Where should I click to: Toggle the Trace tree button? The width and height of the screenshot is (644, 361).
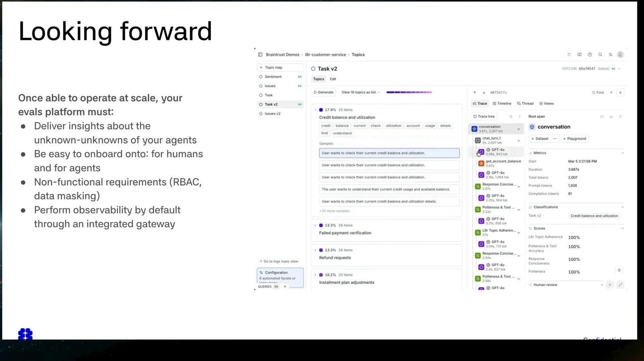pos(484,116)
